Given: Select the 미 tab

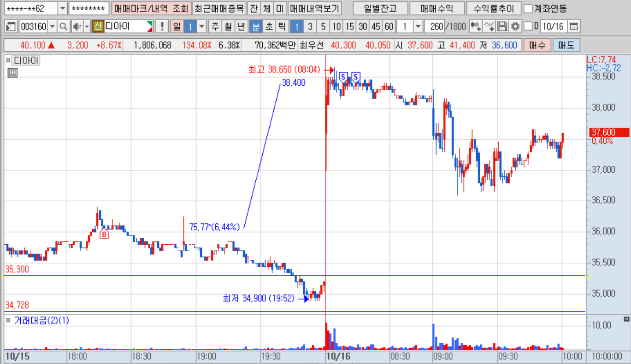Looking at the screenshot, I should pyautogui.click(x=280, y=8).
